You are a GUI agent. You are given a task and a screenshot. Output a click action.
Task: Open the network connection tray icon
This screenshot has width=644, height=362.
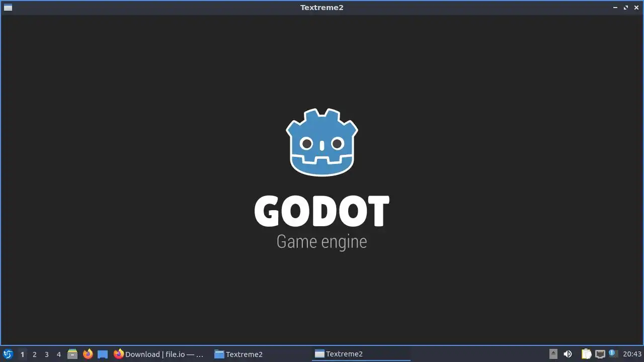(600, 354)
